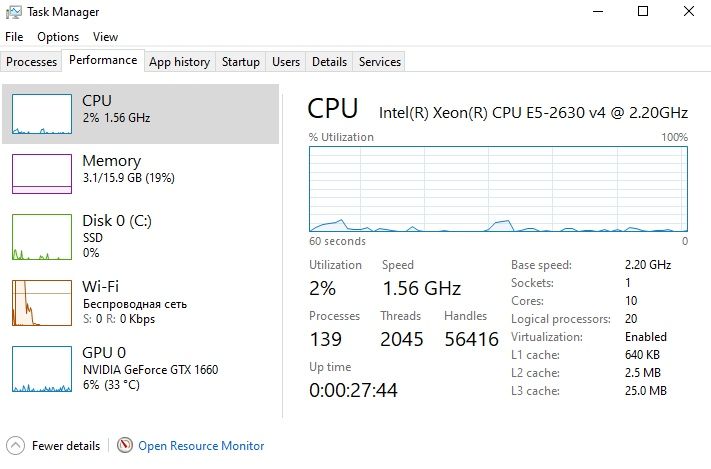Switch to the App history tab
This screenshot has width=711, height=469.
click(179, 62)
